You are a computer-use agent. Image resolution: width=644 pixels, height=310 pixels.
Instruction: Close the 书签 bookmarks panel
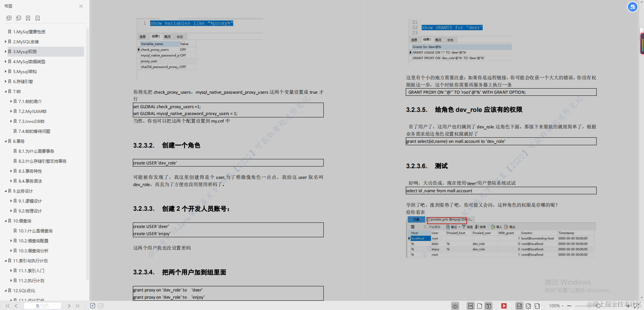(81, 6)
